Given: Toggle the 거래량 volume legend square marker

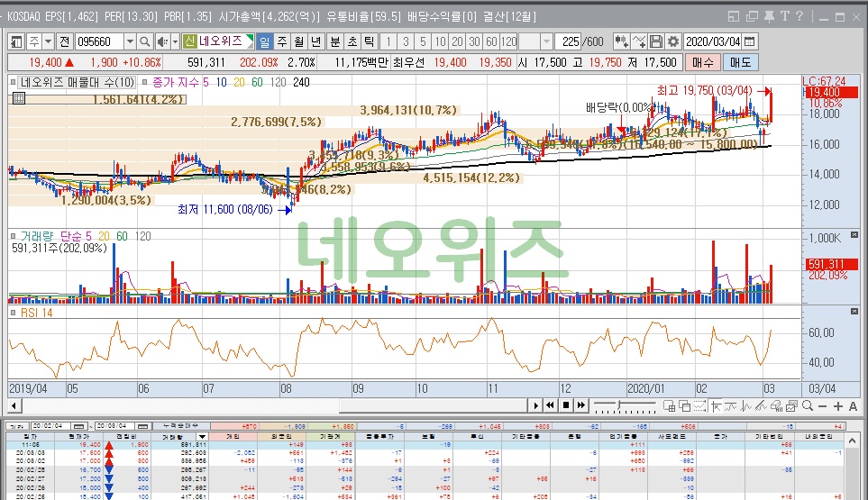Looking at the screenshot, I should [13, 236].
